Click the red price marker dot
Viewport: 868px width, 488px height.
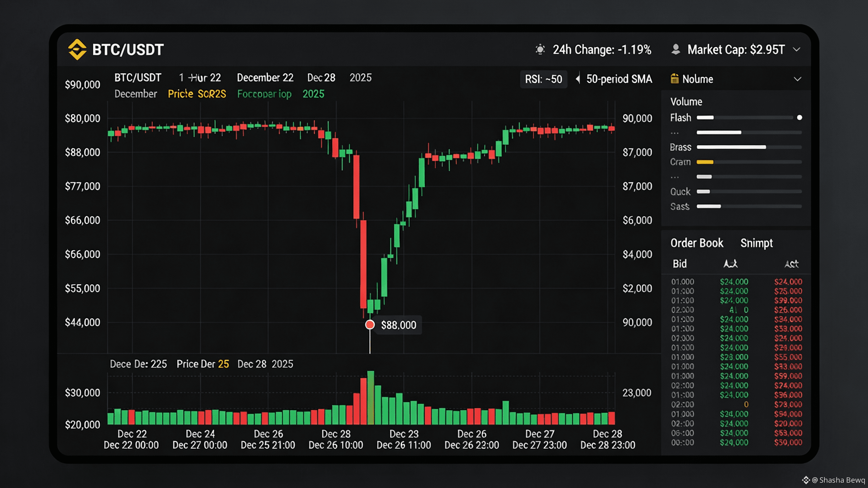370,325
